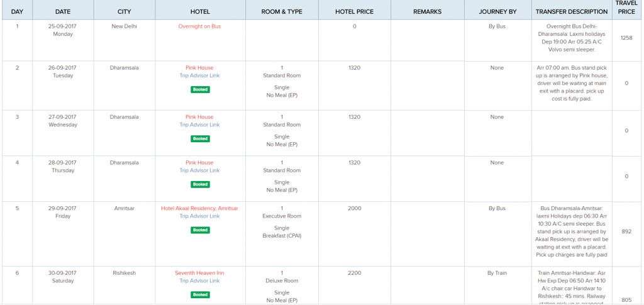Click the Pink House name on 28-09-2017
This screenshot has width=644, height=305.
pos(199,163)
